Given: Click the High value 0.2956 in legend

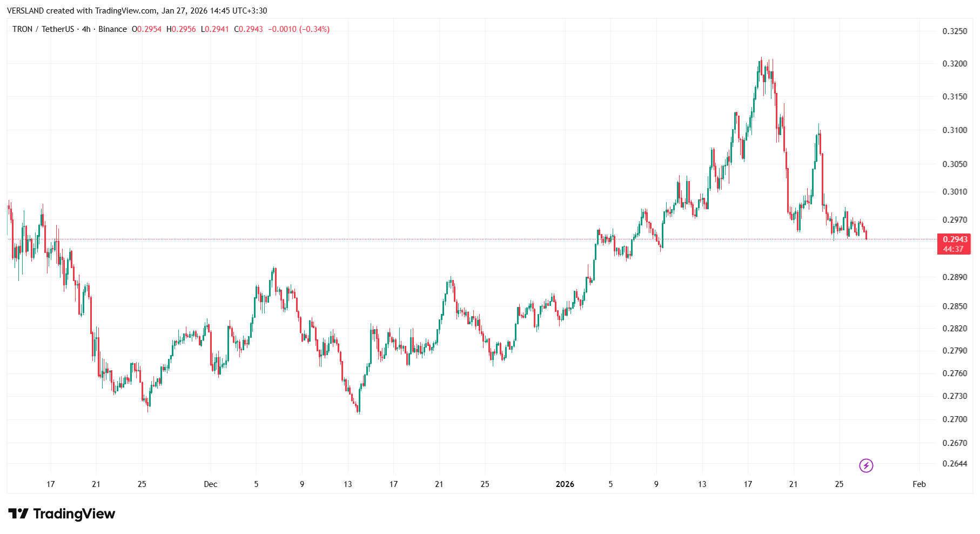Looking at the screenshot, I should coord(184,29).
